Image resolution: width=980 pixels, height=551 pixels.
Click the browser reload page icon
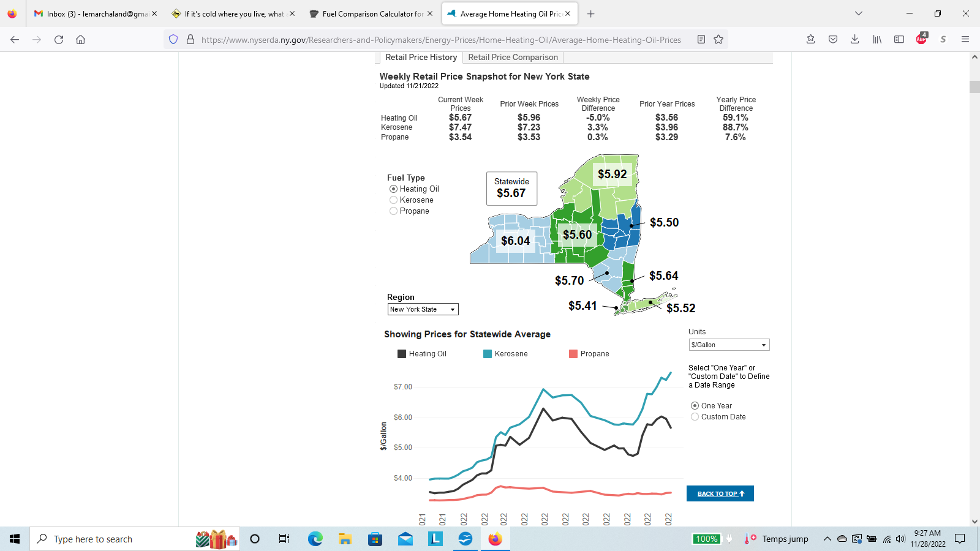coord(59,40)
